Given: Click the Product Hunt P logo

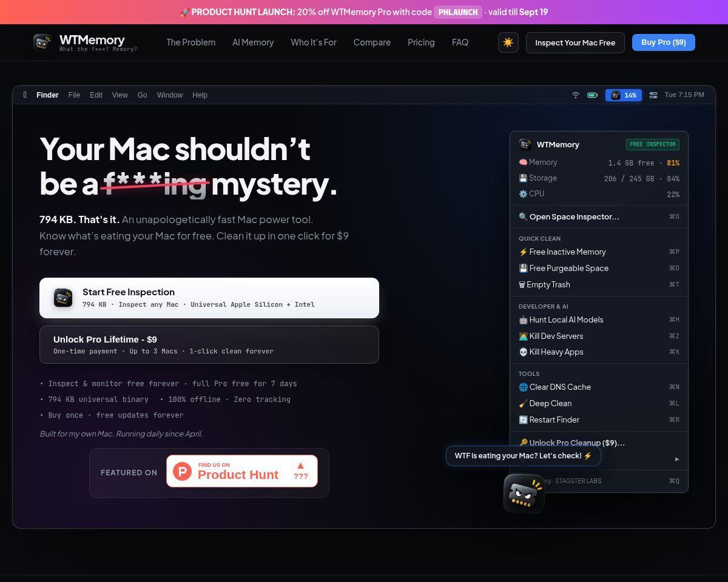Looking at the screenshot, I should pos(182,471).
